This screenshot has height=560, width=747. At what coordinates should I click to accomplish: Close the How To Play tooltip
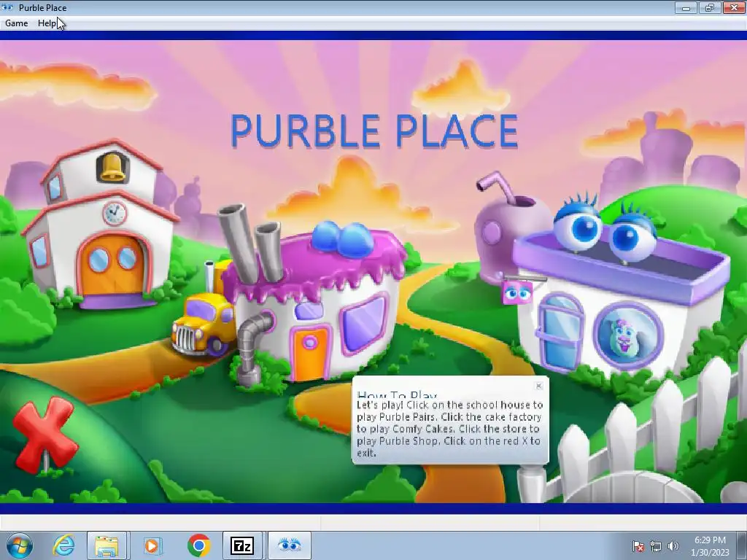(539, 386)
